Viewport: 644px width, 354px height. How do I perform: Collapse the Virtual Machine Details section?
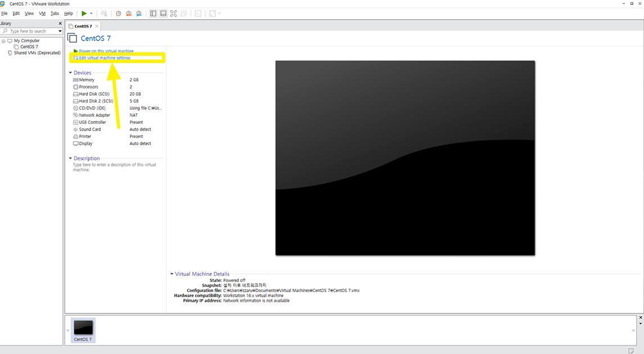(172, 274)
